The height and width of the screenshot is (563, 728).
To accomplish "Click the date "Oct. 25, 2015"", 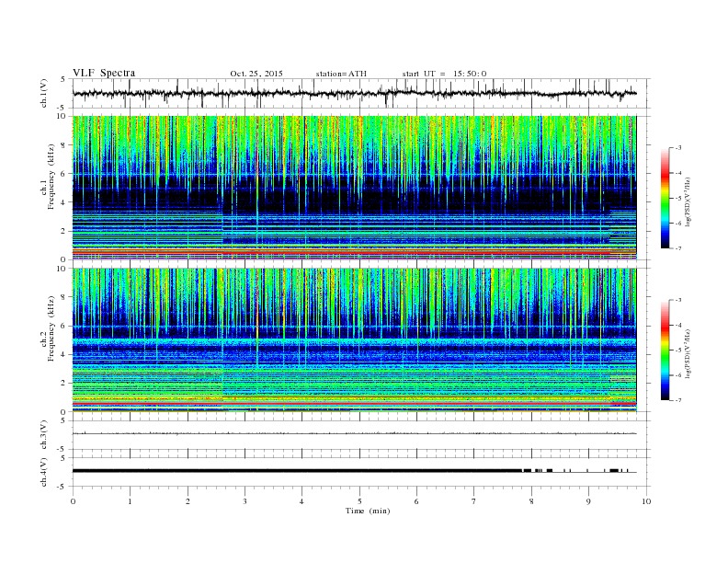I will (256, 74).
